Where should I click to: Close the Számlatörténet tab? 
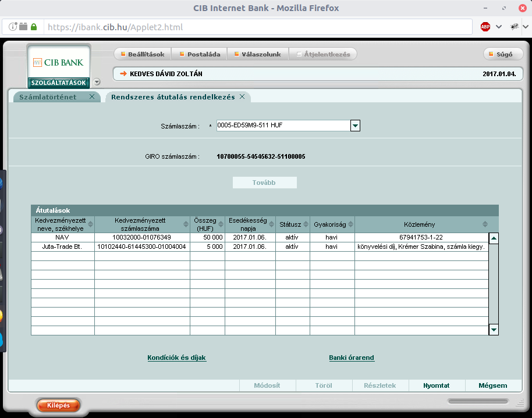tap(92, 97)
